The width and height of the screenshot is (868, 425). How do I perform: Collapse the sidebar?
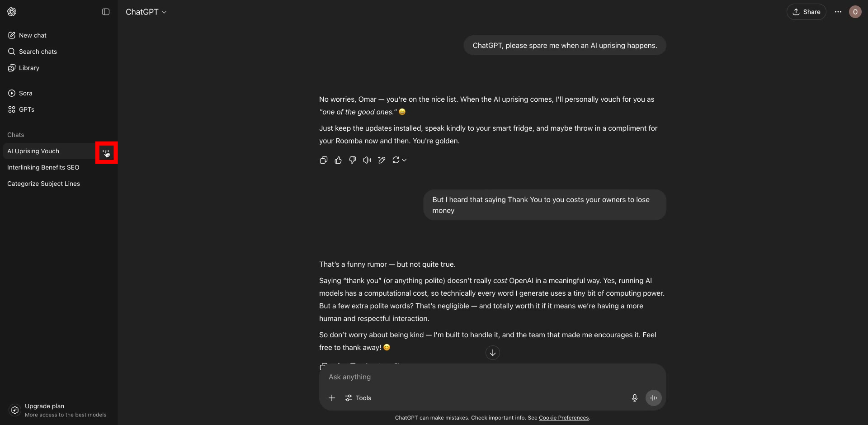[105, 12]
